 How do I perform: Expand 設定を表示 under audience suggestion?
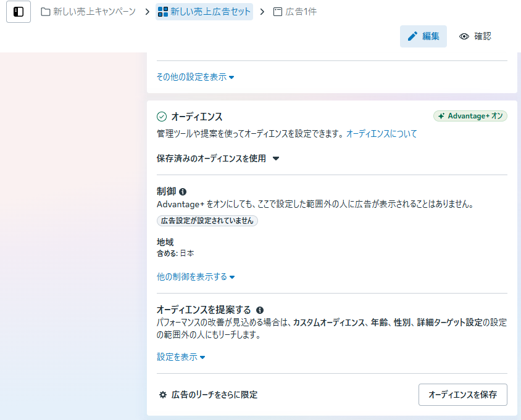tap(181, 357)
